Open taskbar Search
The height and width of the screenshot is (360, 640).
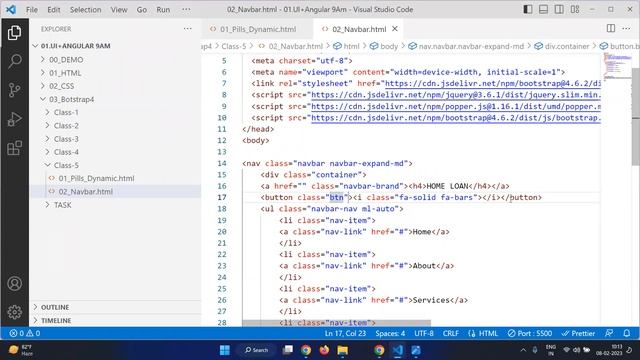coord(256,350)
